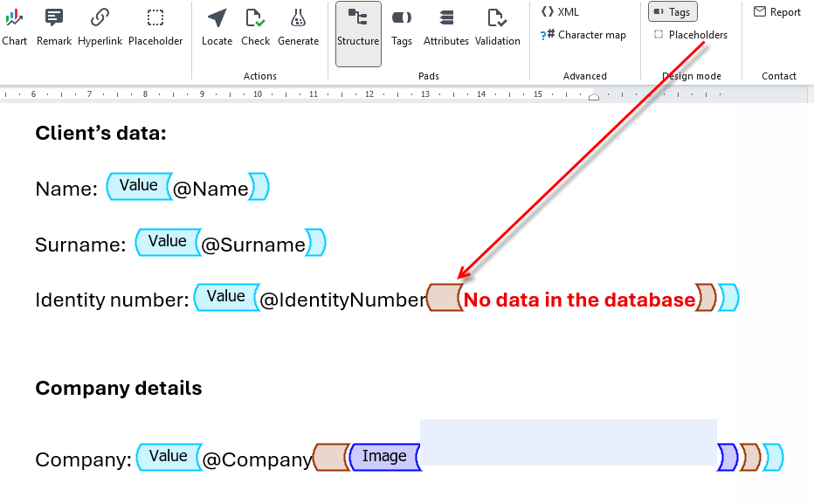
Task: Open the Report contact option
Action: 777,12
